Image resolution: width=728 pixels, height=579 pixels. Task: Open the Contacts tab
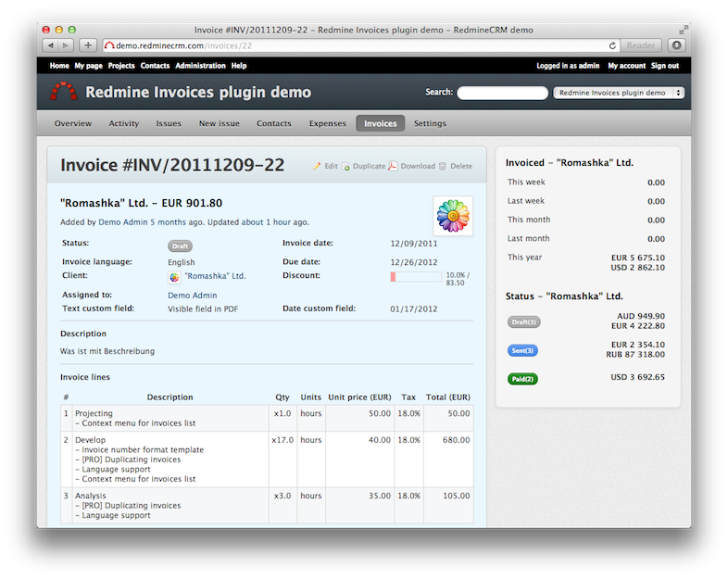[273, 123]
